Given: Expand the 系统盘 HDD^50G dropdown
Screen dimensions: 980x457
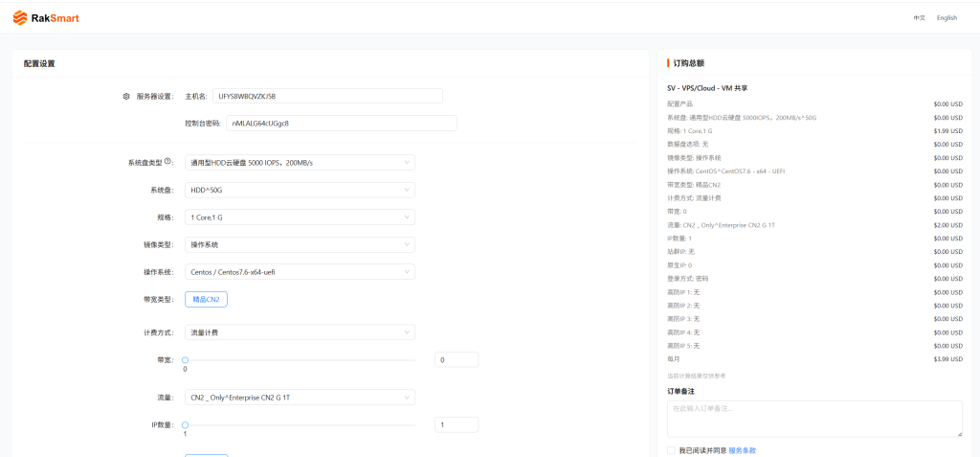Looking at the screenshot, I should tap(300, 190).
